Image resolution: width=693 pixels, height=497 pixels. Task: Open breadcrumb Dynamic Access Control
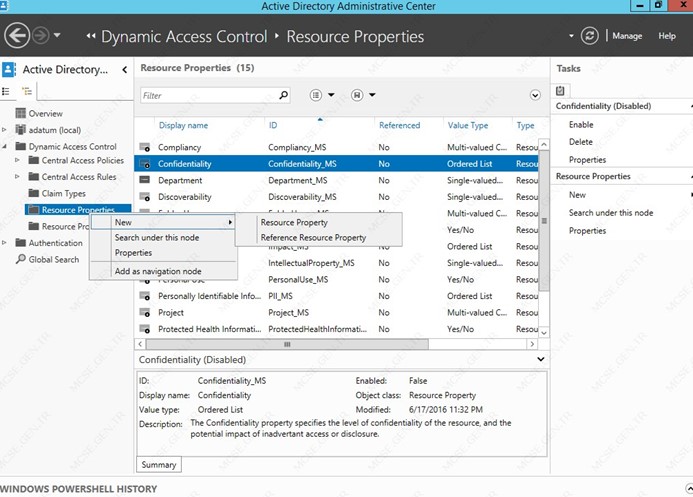pos(184,37)
